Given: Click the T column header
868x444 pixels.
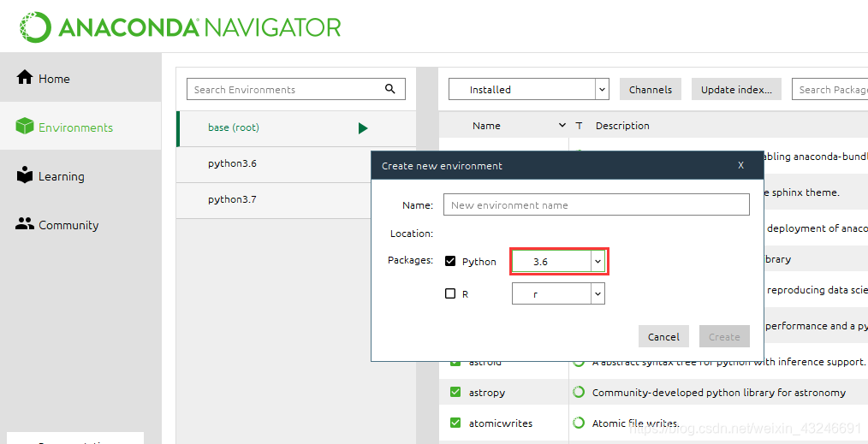Looking at the screenshot, I should tap(579, 126).
